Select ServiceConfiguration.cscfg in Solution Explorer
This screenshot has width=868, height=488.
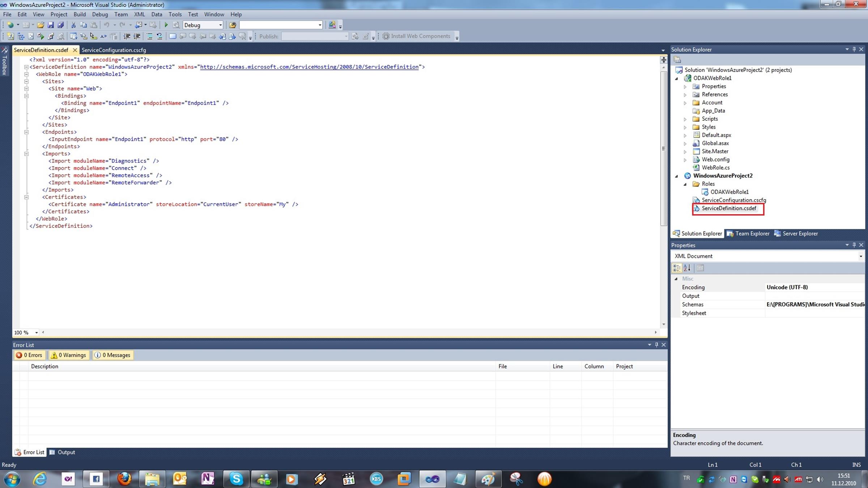pyautogui.click(x=734, y=200)
